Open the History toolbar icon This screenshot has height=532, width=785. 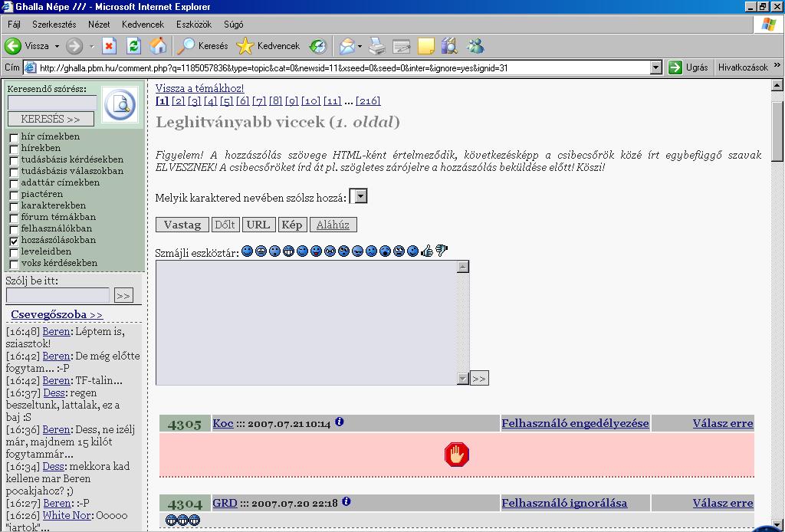(x=317, y=46)
